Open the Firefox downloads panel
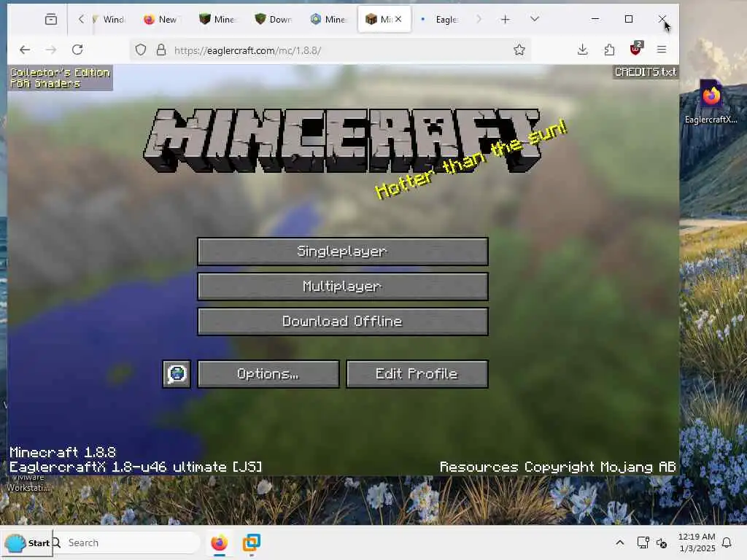 click(582, 50)
